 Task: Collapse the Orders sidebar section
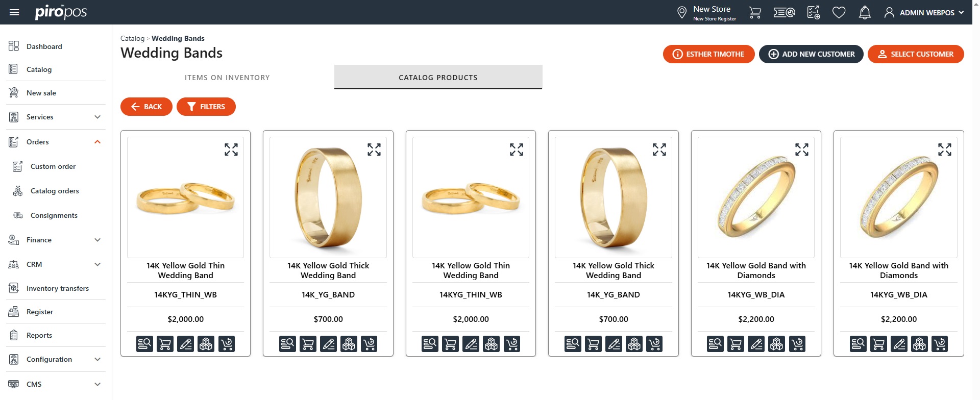[x=97, y=142]
